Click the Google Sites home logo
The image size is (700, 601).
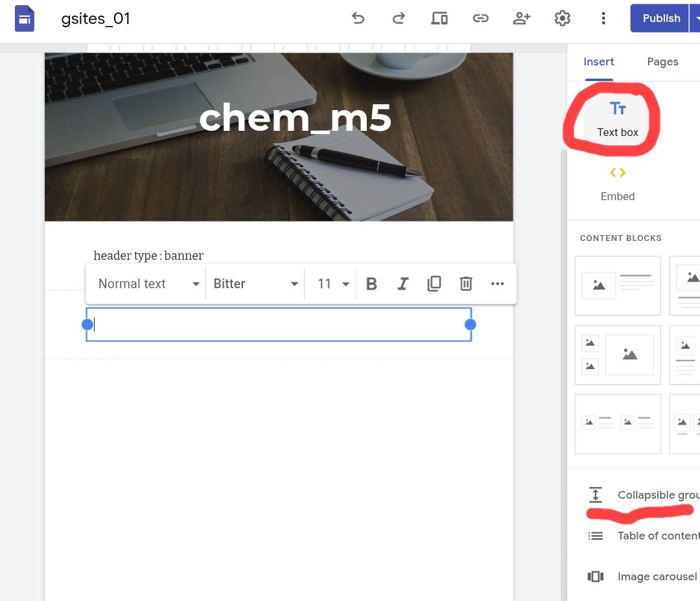(x=25, y=18)
